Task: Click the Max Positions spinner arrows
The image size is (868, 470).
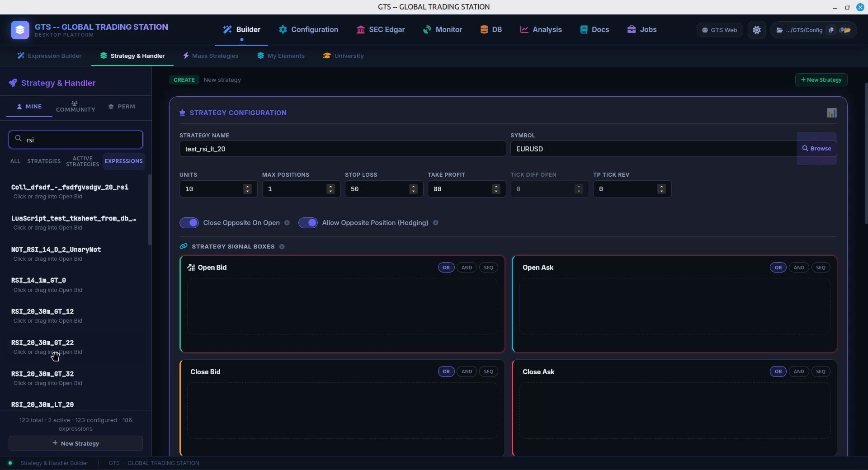Action: 330,189
